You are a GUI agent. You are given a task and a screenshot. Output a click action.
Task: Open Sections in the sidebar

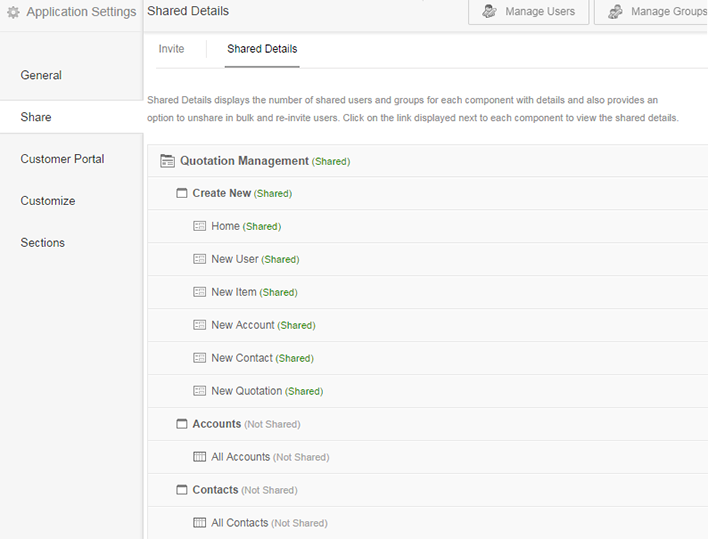tap(42, 243)
